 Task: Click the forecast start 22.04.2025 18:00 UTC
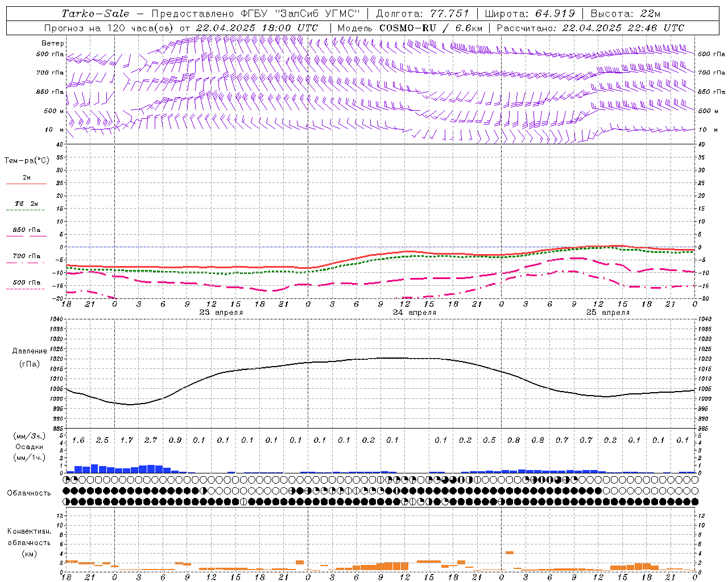click(257, 28)
